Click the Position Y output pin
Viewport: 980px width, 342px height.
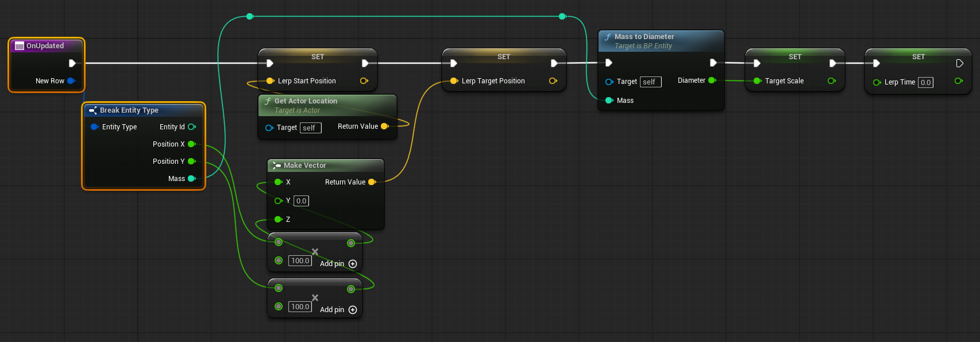pos(192,162)
